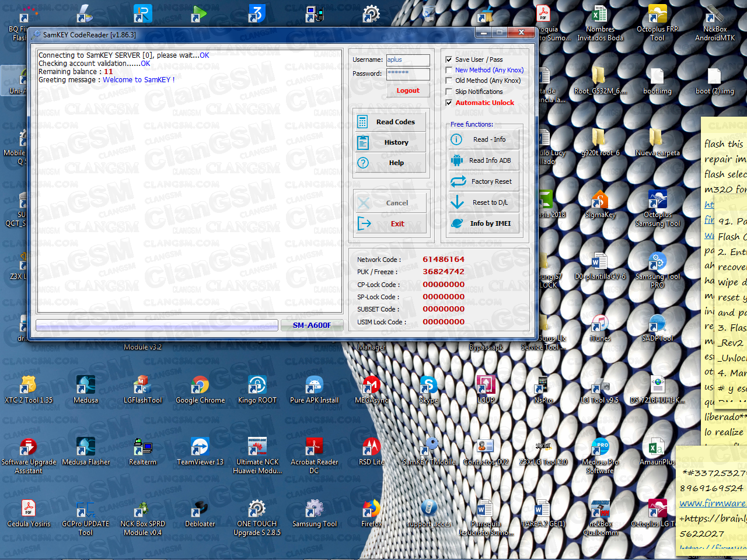Open SADPTool desktop icon
The width and height of the screenshot is (747, 560).
pyautogui.click(x=657, y=328)
